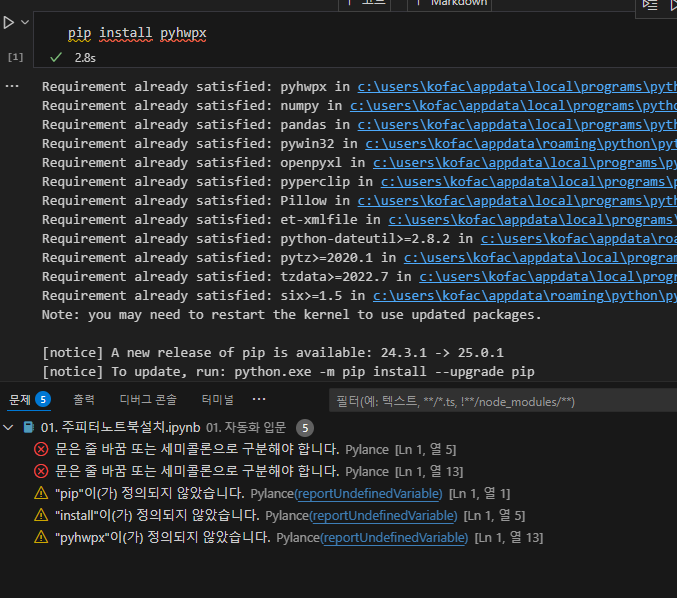This screenshot has width=677, height=598.
Task: Open the openpyxl install path link
Action: (x=525, y=163)
